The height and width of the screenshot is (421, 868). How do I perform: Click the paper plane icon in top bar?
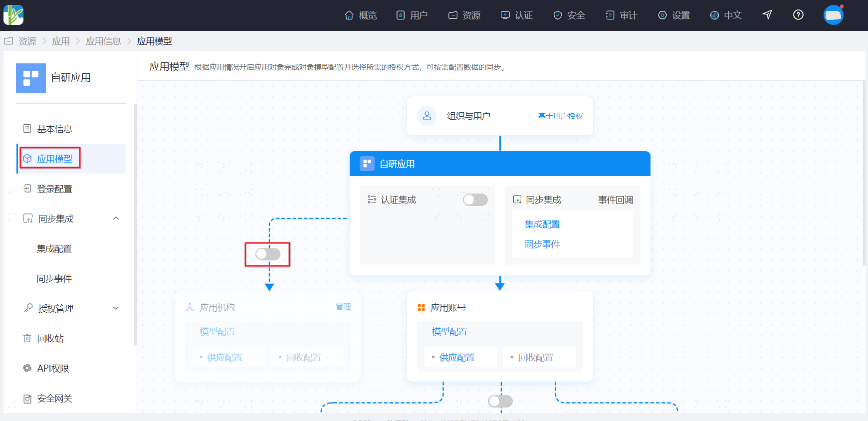(x=767, y=15)
